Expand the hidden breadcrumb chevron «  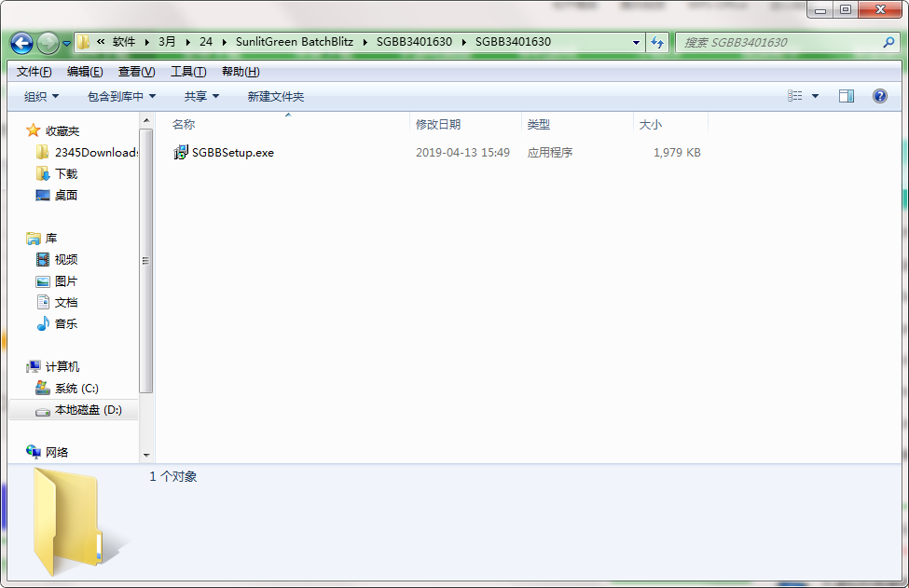click(x=101, y=42)
